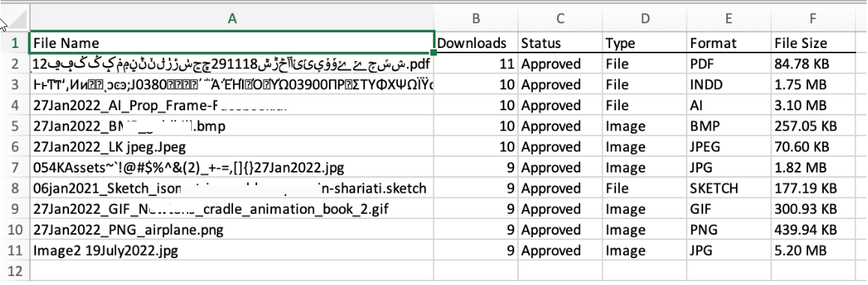The image size is (868, 285).
Task: Click the 177.19 KB file size cell
Action: click(813, 188)
